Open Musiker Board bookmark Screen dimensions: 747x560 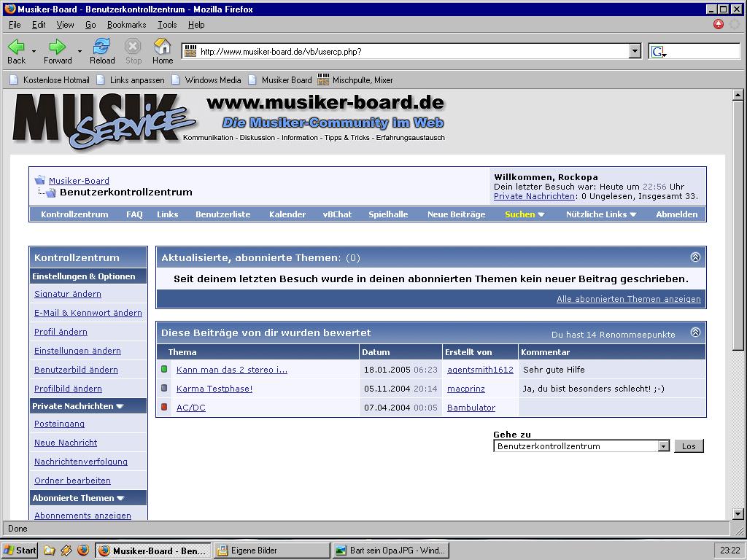[280, 80]
